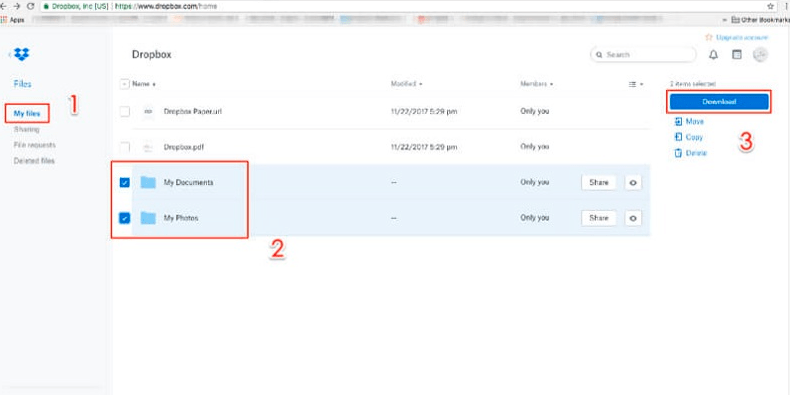
Task: Toggle the eye button for My Photos
Action: click(633, 218)
